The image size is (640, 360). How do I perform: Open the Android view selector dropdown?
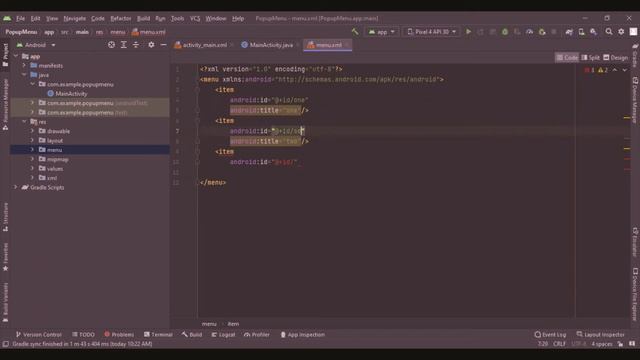(x=36, y=45)
